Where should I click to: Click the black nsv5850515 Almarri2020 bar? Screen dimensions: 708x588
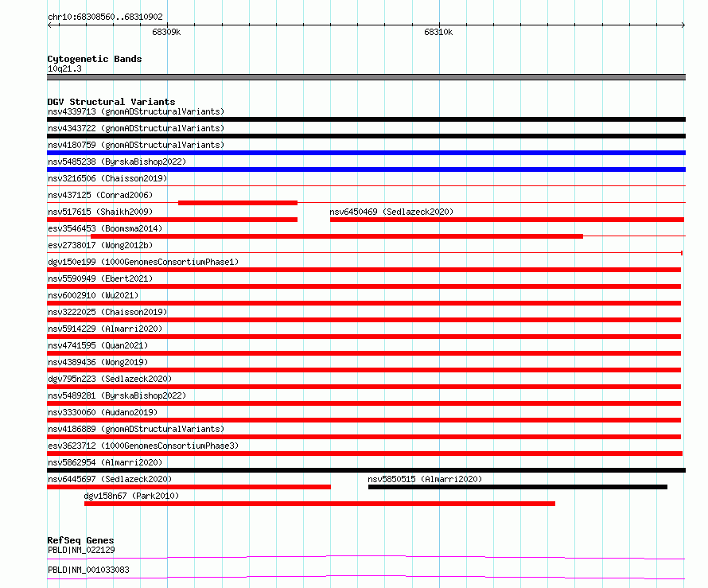[x=517, y=487]
